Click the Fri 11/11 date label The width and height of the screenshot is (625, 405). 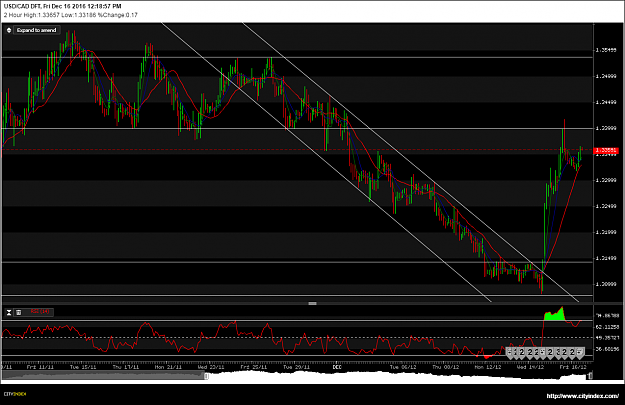40,367
